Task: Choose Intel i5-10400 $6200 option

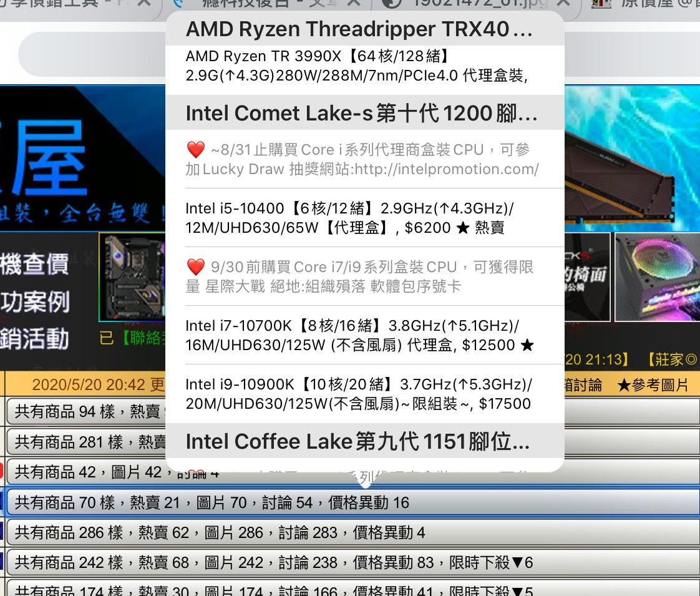Action: 365,218
